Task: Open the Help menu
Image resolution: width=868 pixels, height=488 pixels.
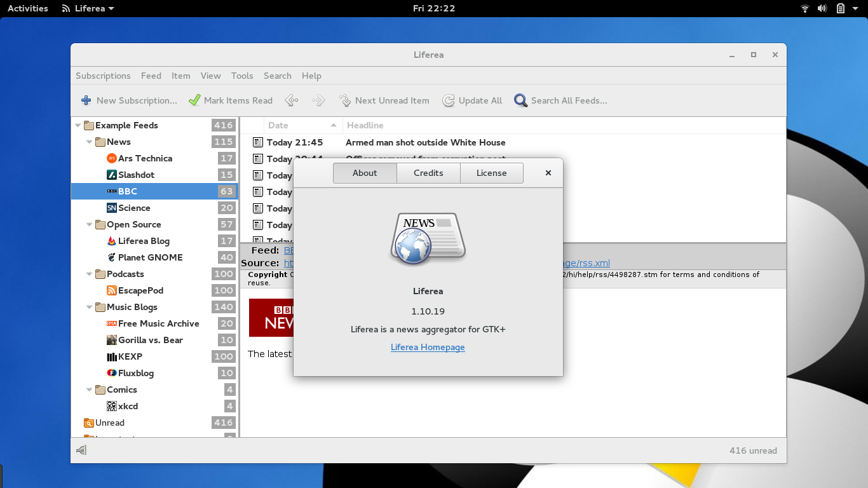Action: click(311, 76)
